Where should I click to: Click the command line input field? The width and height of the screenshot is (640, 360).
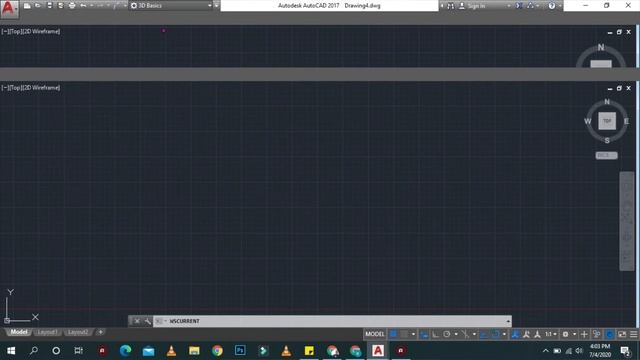(331, 321)
